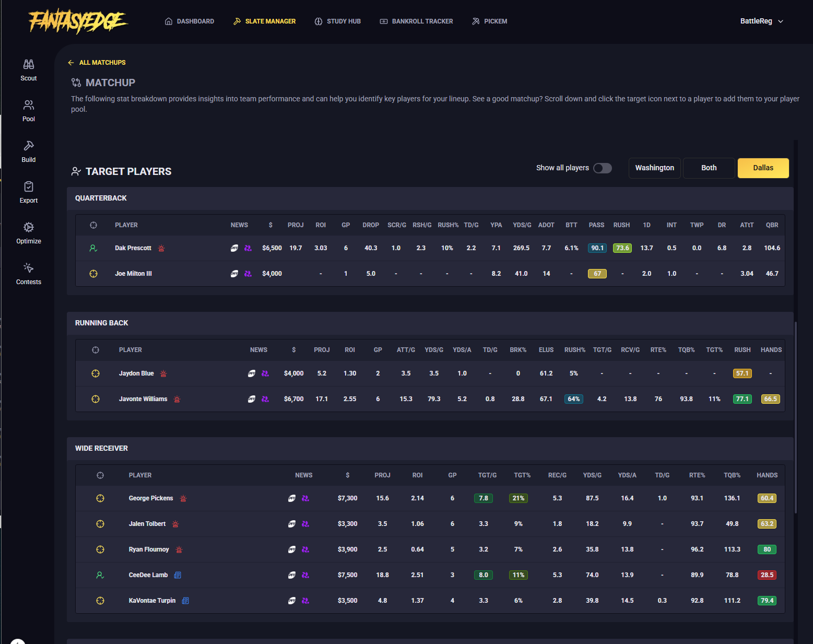Click George Pickens' $7,300 salary
The width and height of the screenshot is (813, 644).
point(348,498)
